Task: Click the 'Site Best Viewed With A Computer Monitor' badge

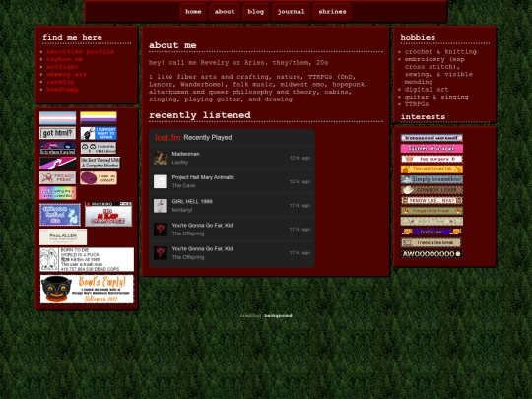Action: pyautogui.click(x=100, y=163)
